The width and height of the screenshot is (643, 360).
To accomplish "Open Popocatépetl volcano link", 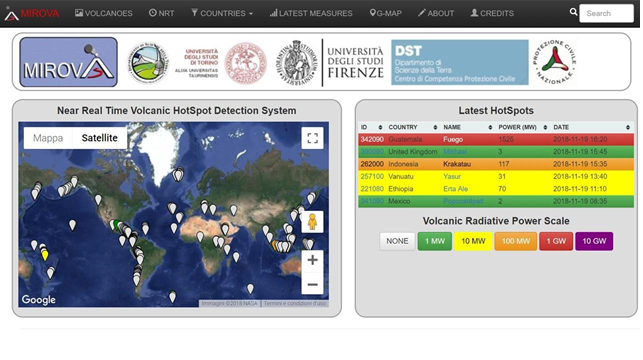I will (463, 201).
